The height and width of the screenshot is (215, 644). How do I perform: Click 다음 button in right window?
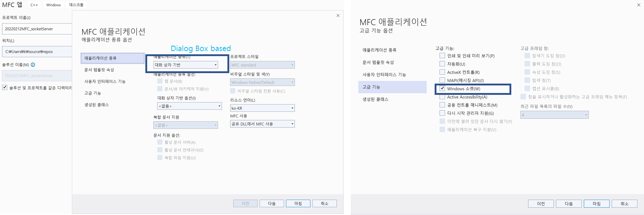click(x=569, y=204)
